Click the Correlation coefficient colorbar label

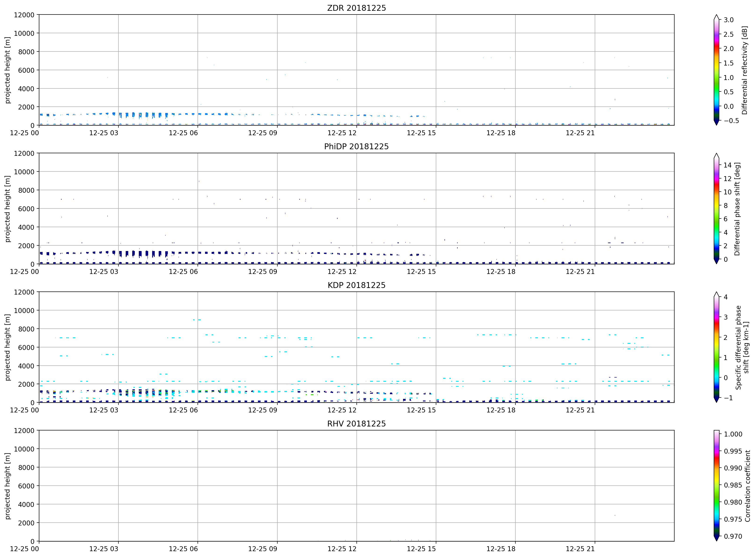[747, 486]
